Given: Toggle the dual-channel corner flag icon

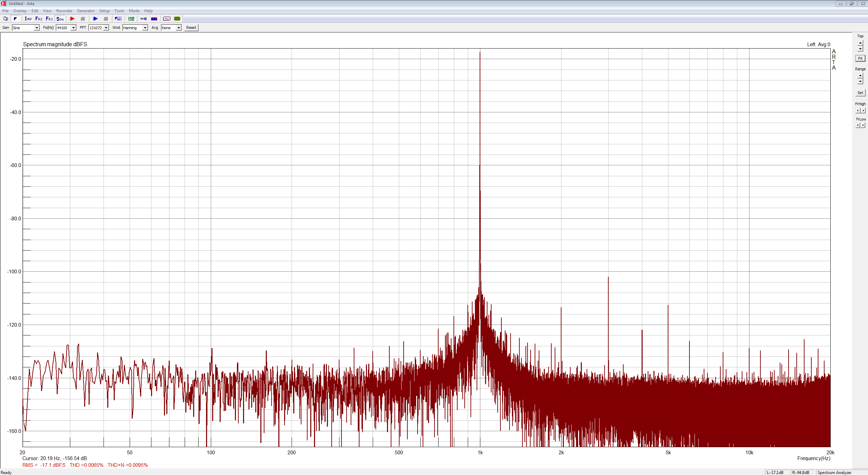Looking at the screenshot, I should pos(15,19).
